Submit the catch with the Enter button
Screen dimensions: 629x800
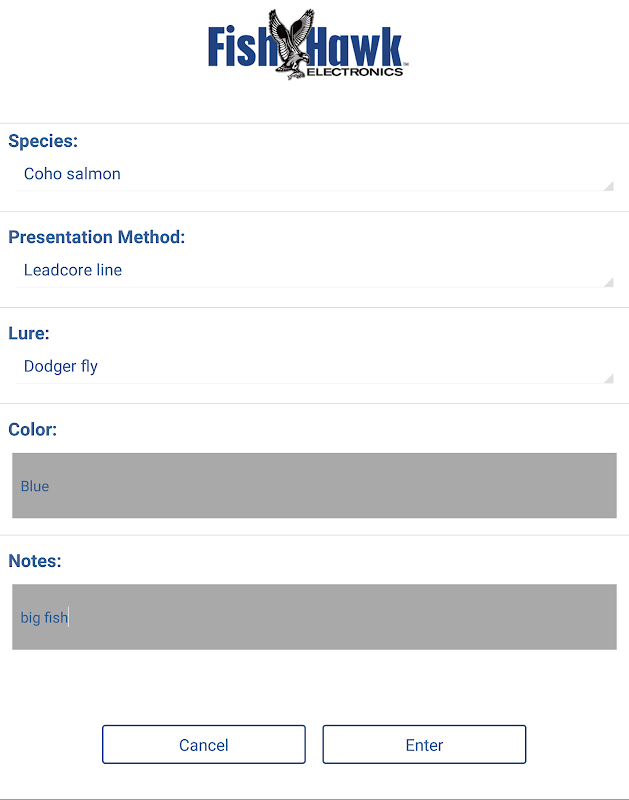coord(424,745)
